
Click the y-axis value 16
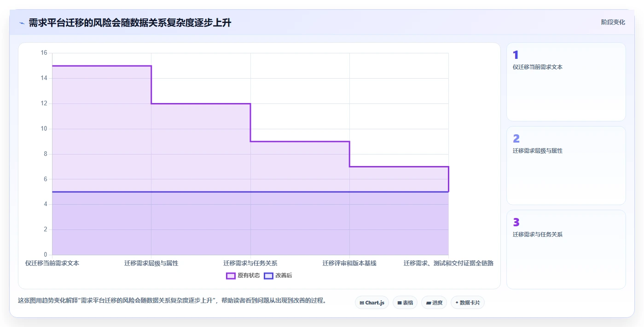[x=44, y=53]
